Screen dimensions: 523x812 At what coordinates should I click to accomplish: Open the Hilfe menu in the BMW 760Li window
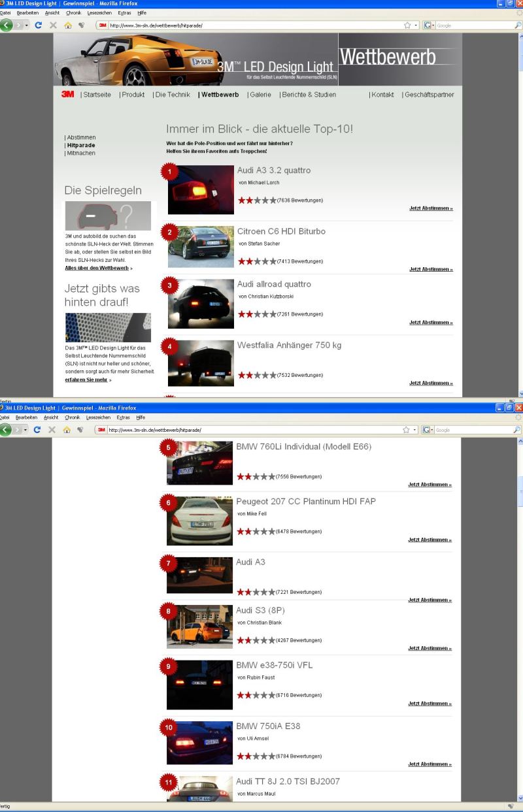tap(141, 417)
